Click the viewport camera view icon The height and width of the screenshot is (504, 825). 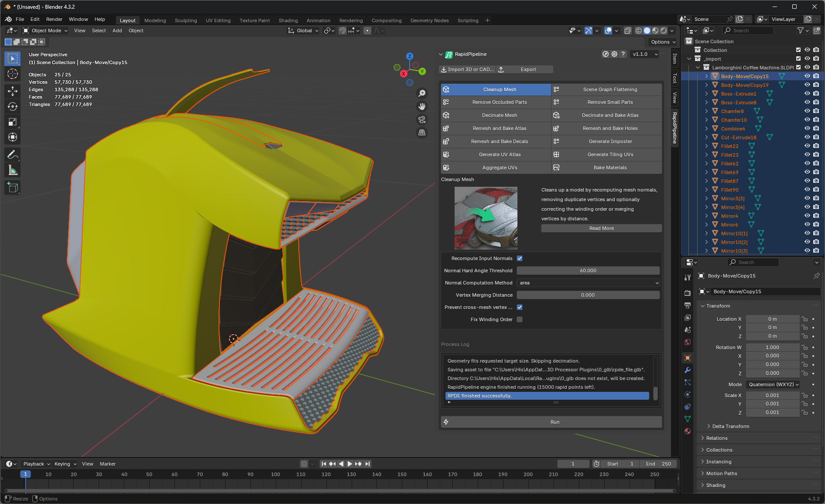(421, 119)
